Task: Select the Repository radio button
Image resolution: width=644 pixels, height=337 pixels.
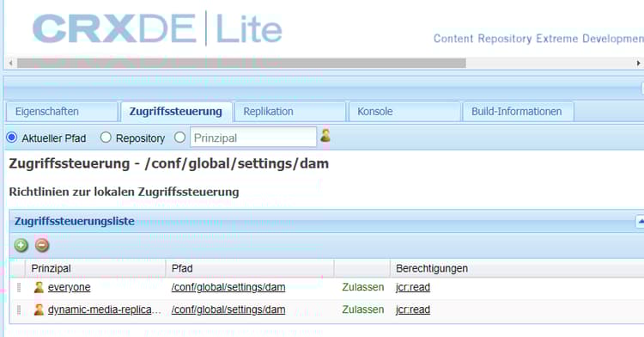Action: (106, 138)
